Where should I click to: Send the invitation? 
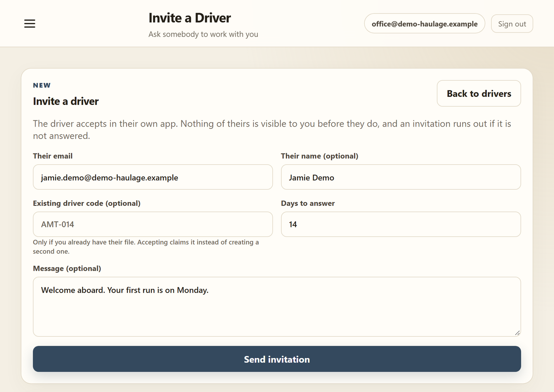(277, 359)
